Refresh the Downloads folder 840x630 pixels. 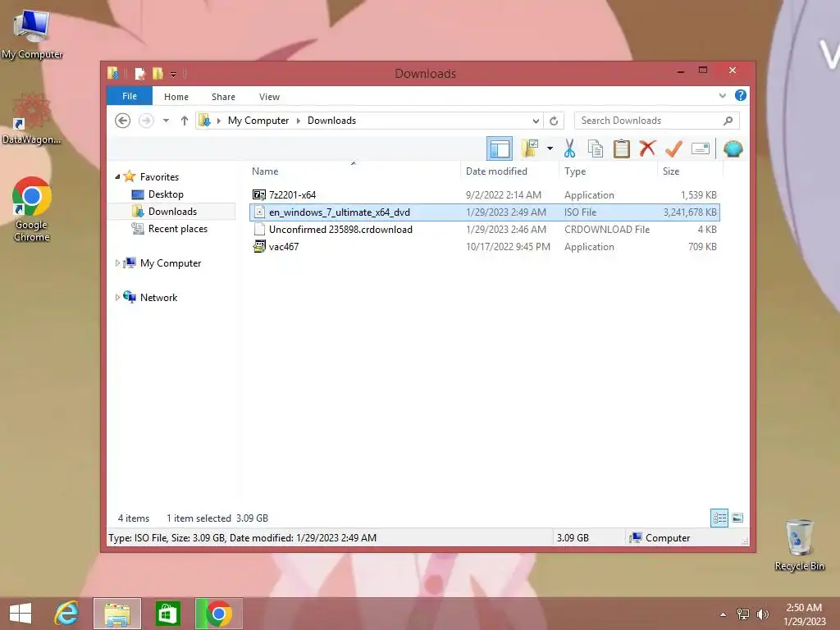(x=554, y=121)
